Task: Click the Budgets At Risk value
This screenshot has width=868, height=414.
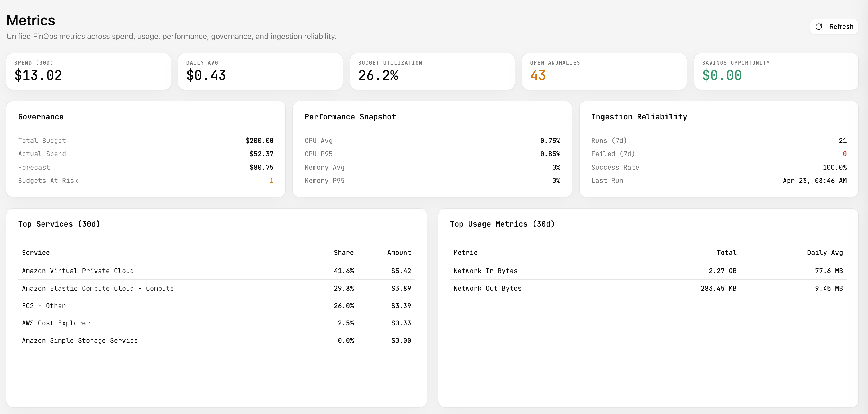Action: click(x=271, y=181)
